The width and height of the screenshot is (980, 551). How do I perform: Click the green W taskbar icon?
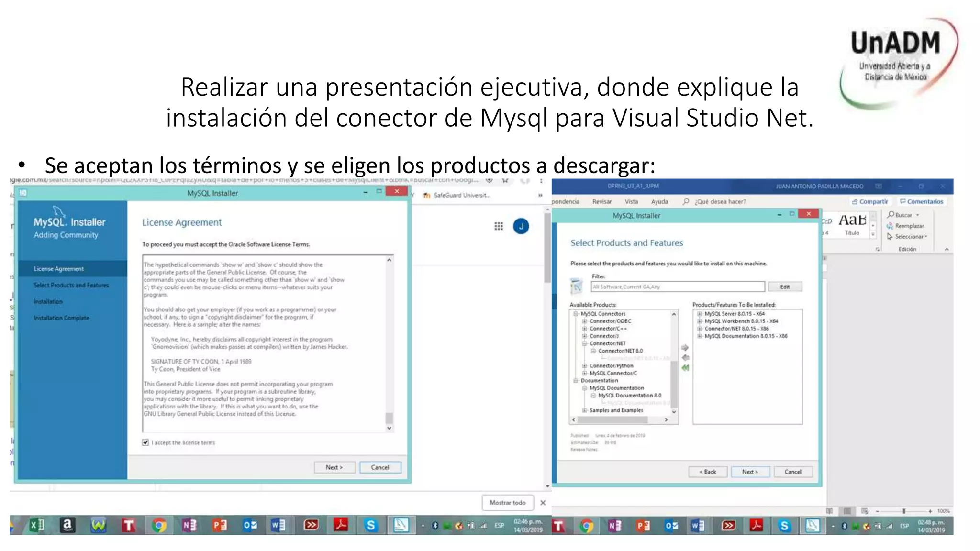click(98, 525)
